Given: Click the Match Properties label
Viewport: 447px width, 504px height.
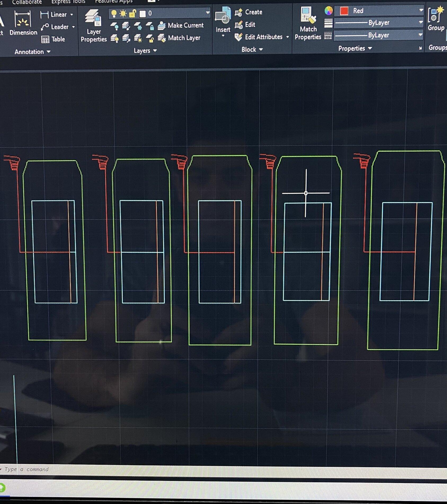Looking at the screenshot, I should pos(308,33).
